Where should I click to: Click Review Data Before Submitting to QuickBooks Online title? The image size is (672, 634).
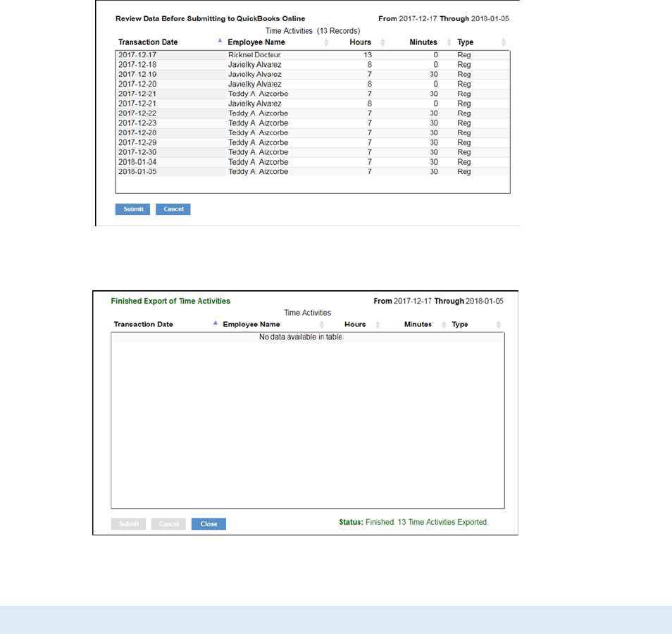coord(210,19)
